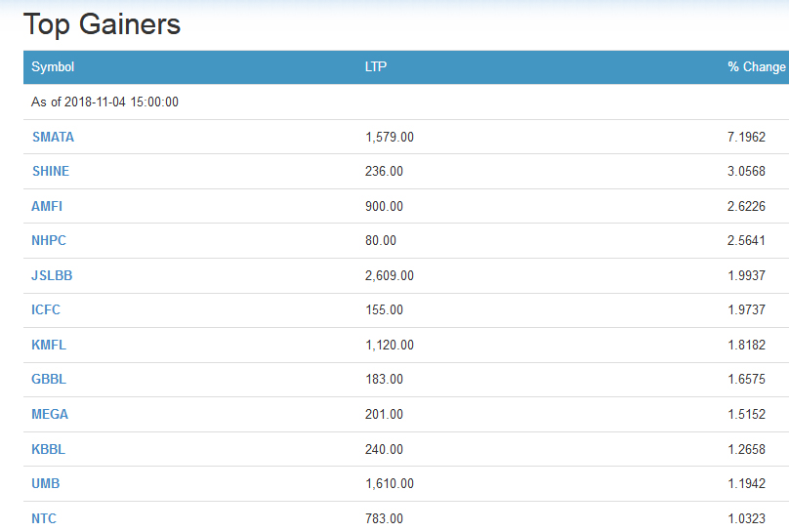This screenshot has height=532, width=789.
Task: Open the MEGA stock page
Action: click(x=50, y=414)
